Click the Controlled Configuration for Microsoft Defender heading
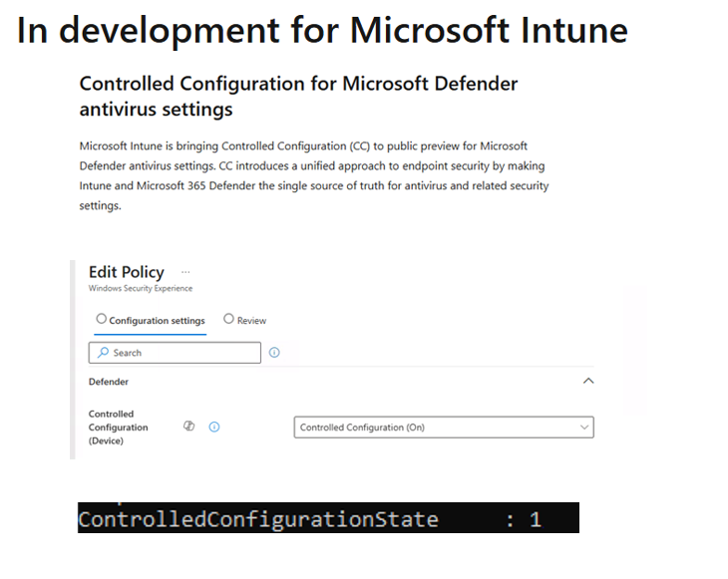Image resolution: width=728 pixels, height=579 pixels. point(298,97)
